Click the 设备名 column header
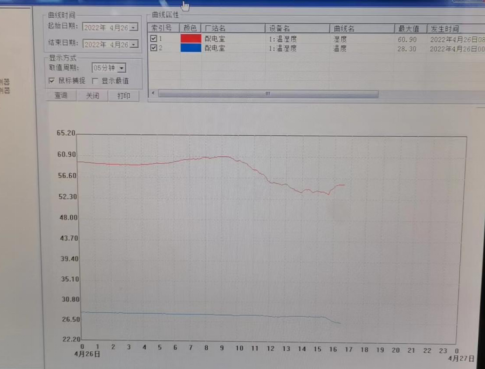Viewport: 485px width, 369px height. point(297,29)
